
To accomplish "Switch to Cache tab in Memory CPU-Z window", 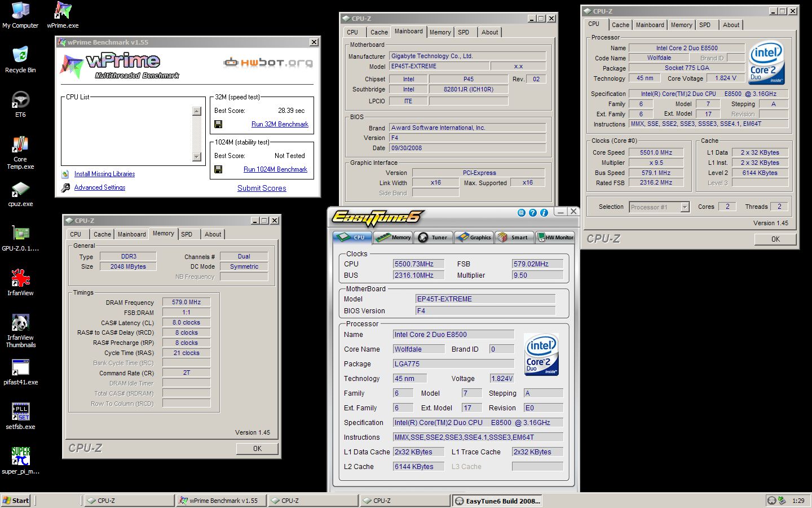I will (102, 234).
